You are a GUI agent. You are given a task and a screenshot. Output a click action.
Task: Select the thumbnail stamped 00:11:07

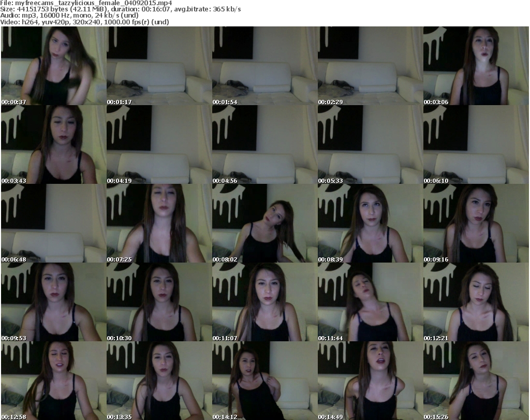click(264, 302)
